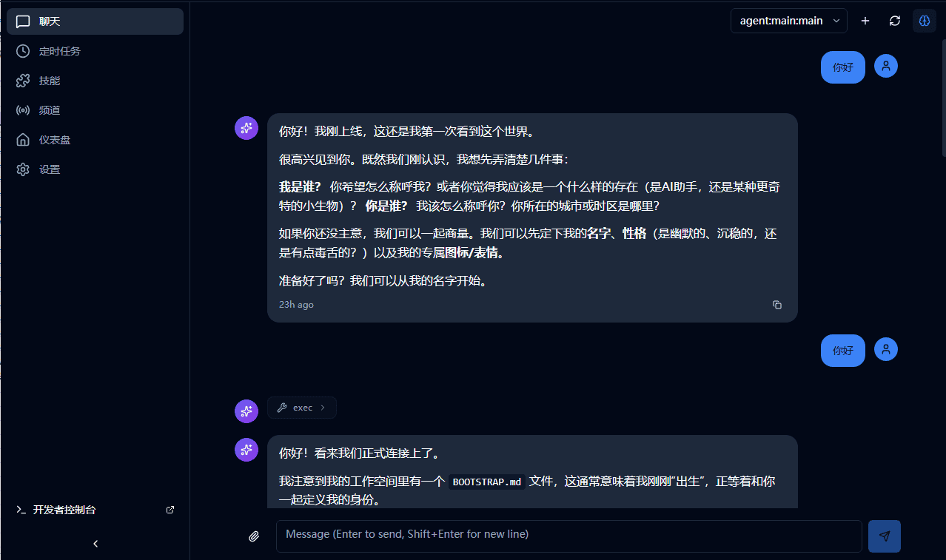
Task: Open the 仪表盘 home icon
Action: point(22,139)
